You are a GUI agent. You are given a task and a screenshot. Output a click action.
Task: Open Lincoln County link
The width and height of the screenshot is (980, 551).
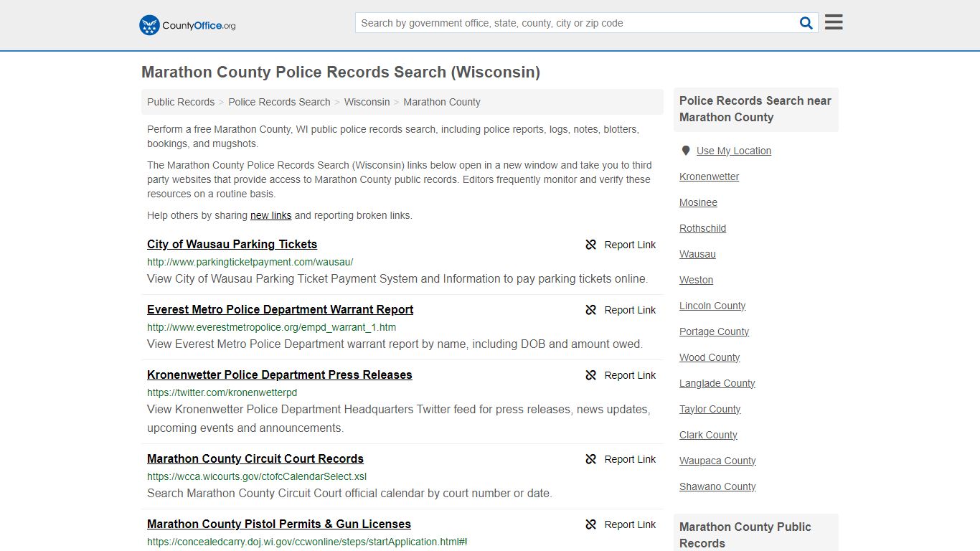[712, 306]
